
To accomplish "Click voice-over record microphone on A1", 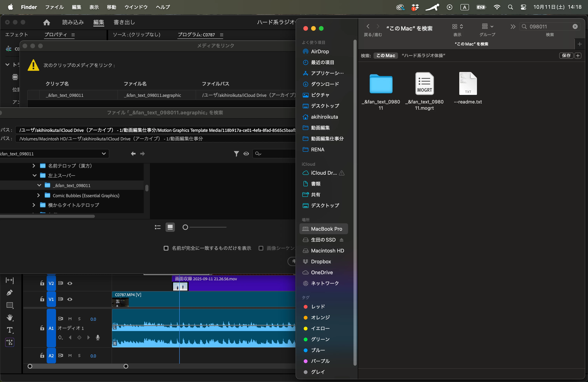I will (98, 337).
